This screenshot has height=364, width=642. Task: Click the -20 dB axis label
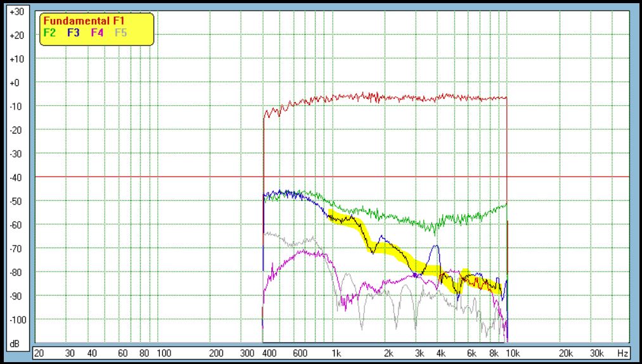point(16,130)
